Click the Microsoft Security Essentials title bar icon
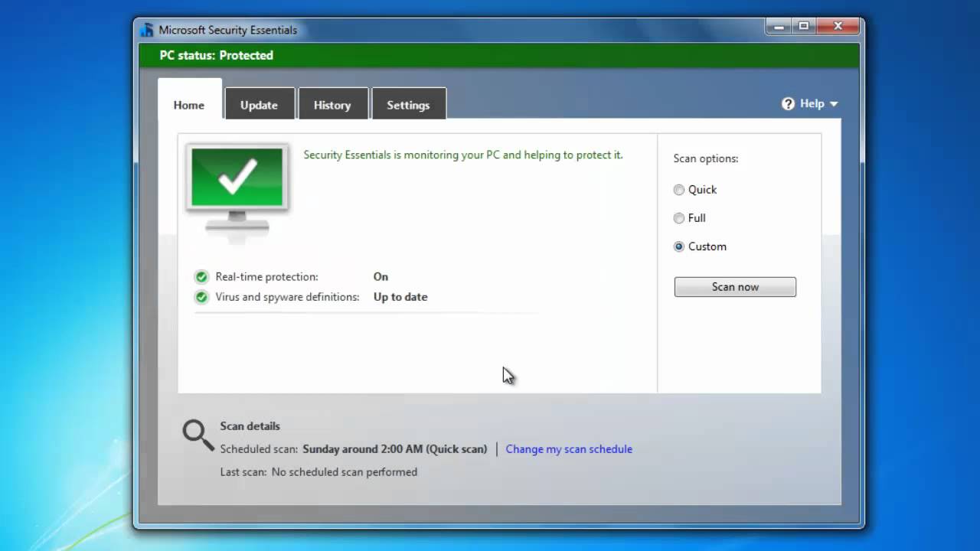The height and width of the screenshot is (551, 980). click(148, 30)
